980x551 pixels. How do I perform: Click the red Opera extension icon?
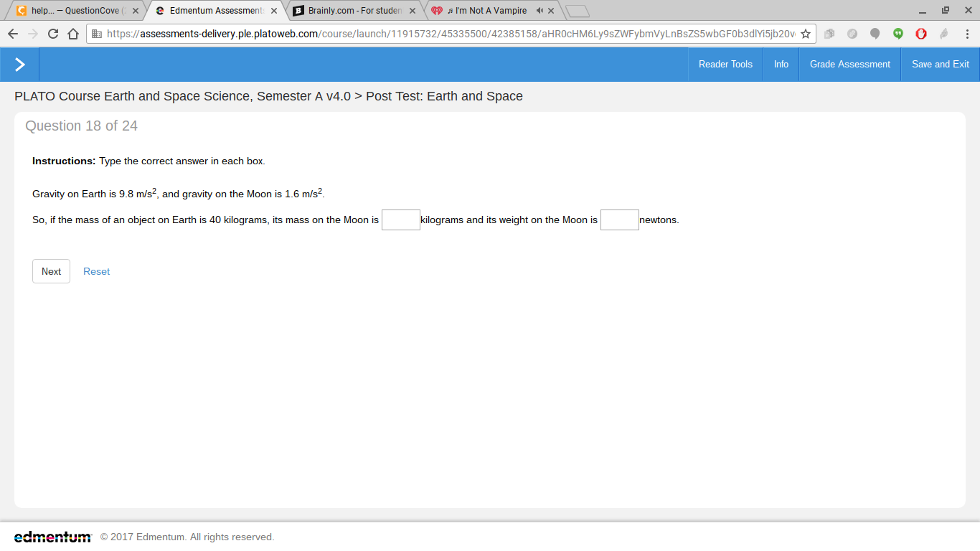coord(921,34)
